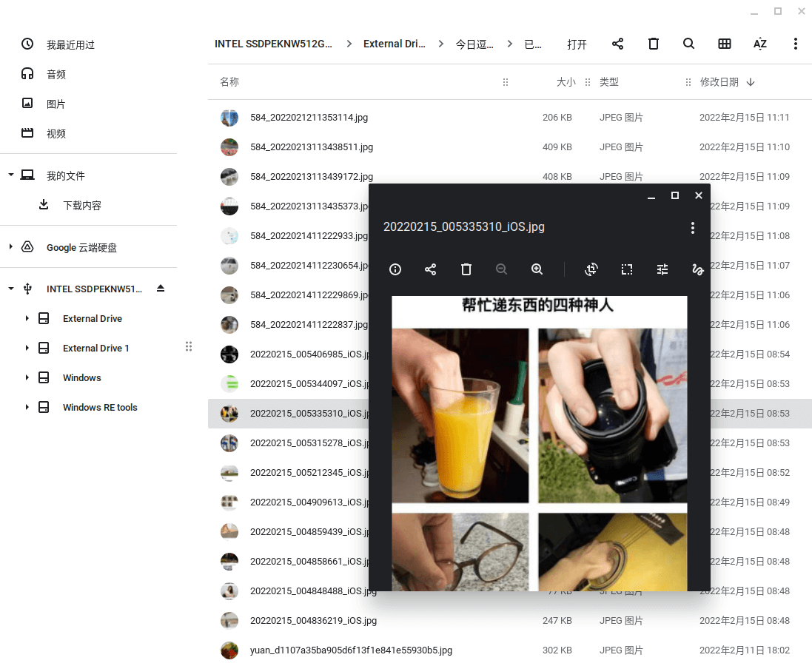Expand the Windows drive entry
This screenshot has width=812, height=666.
[x=27, y=377]
